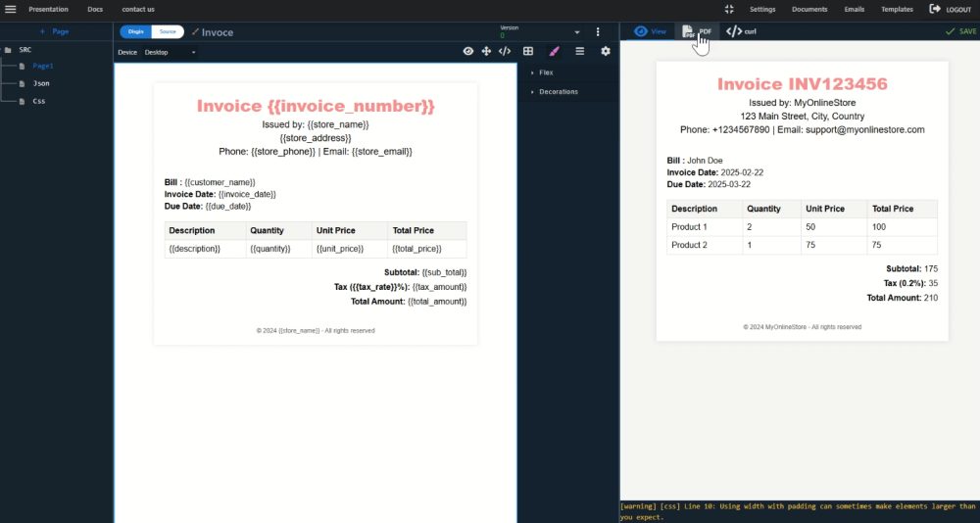Select the move arrows tool icon
This screenshot has height=523, width=980.
click(486, 51)
